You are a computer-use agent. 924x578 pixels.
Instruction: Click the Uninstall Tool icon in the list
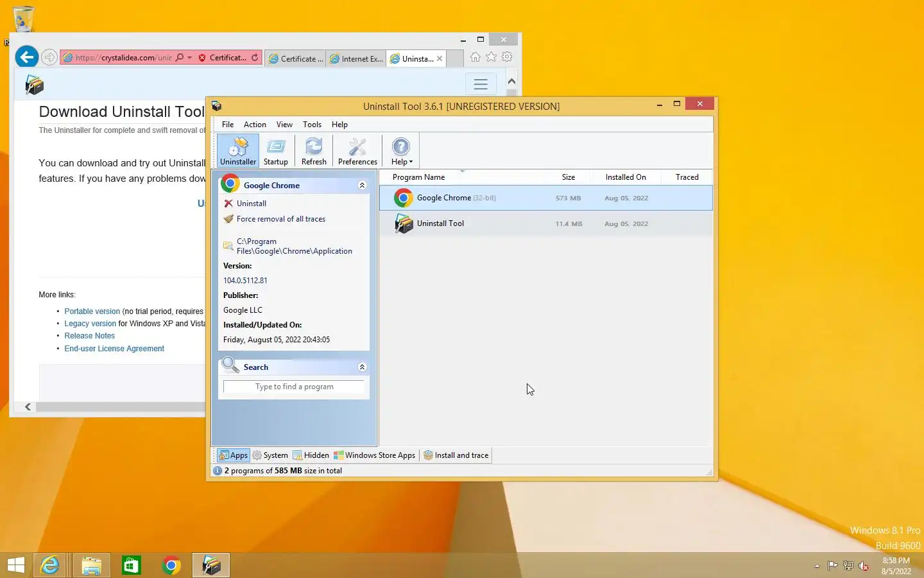click(403, 223)
